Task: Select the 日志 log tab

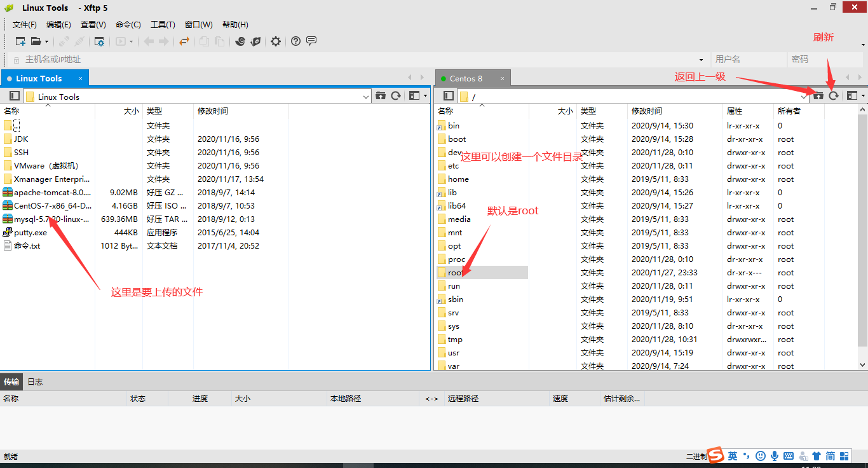Action: (35, 382)
